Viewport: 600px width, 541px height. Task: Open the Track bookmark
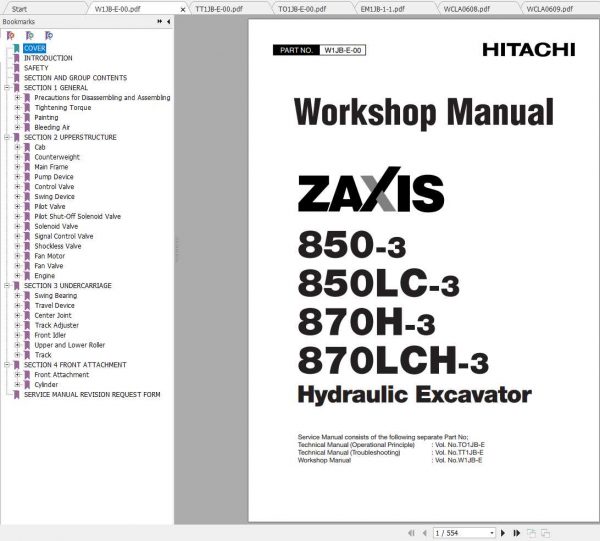[43, 355]
